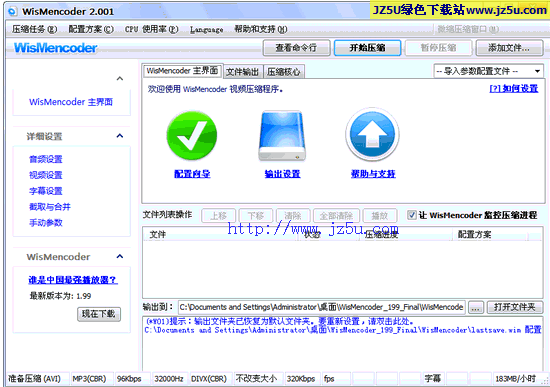The image size is (550, 387).
Task: Open the 帮助和支持 menu
Action: click(x=261, y=29)
